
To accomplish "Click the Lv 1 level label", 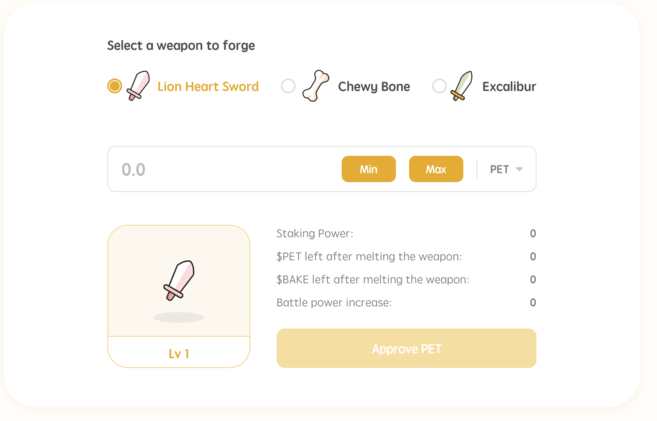I will tap(179, 353).
